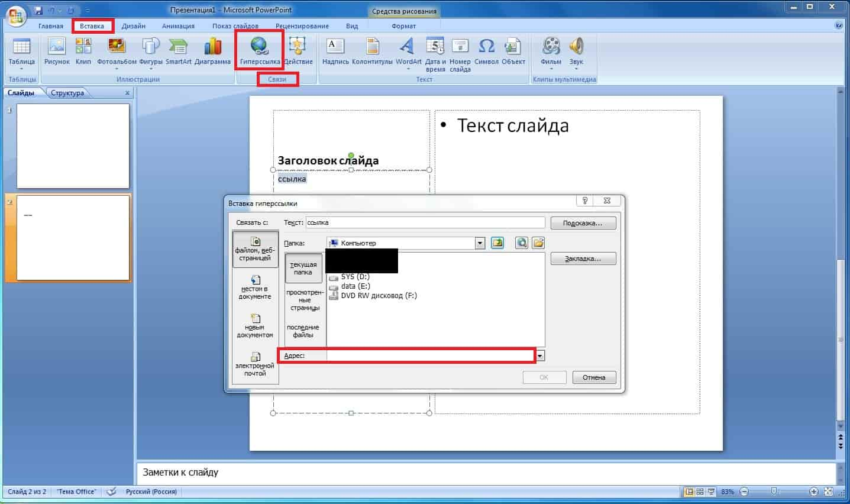Select slide 1 thumbnail
The height and width of the screenshot is (504, 850).
(73, 146)
